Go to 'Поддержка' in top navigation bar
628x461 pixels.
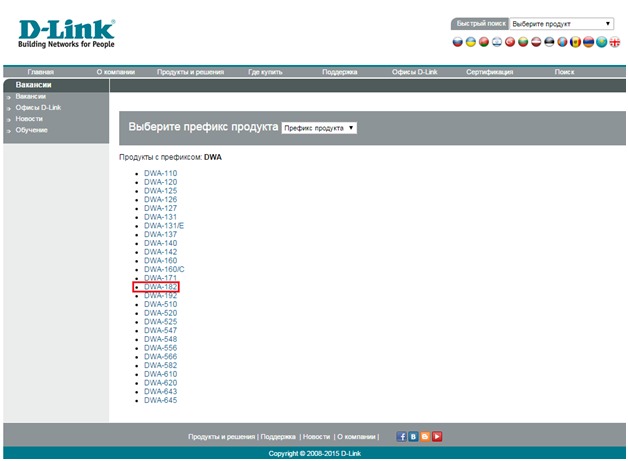point(339,72)
